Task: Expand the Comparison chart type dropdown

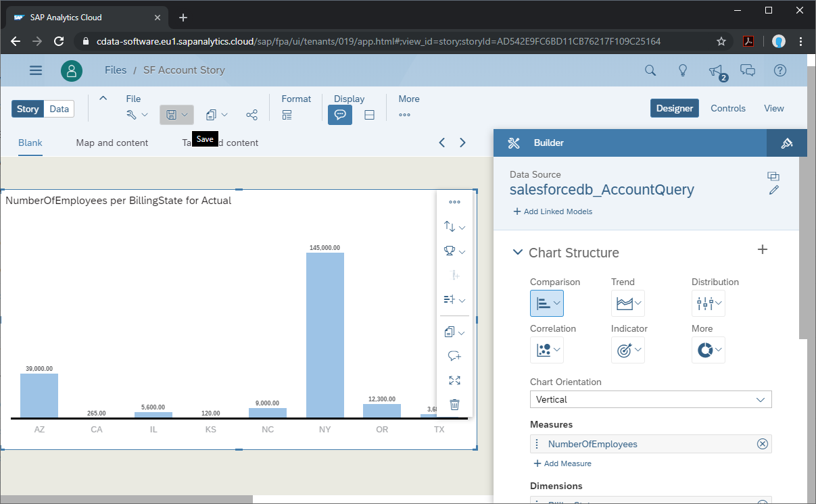Action: tap(547, 303)
